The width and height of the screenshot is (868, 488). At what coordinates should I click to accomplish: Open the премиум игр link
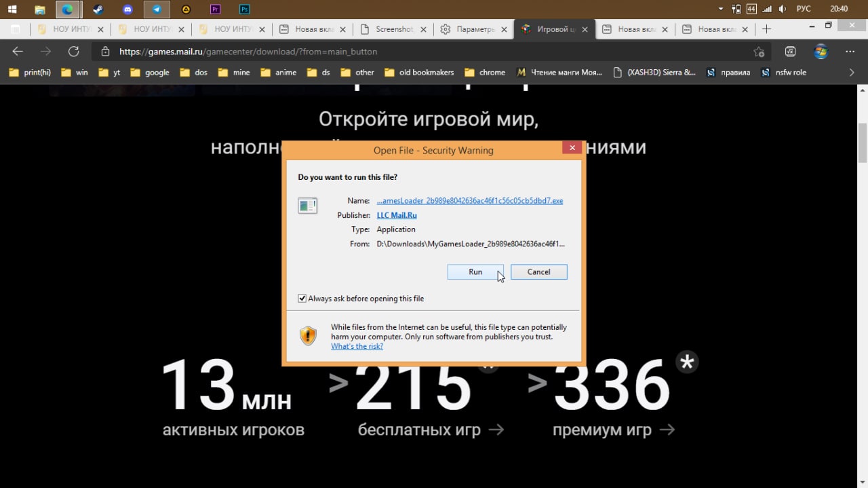click(613, 430)
